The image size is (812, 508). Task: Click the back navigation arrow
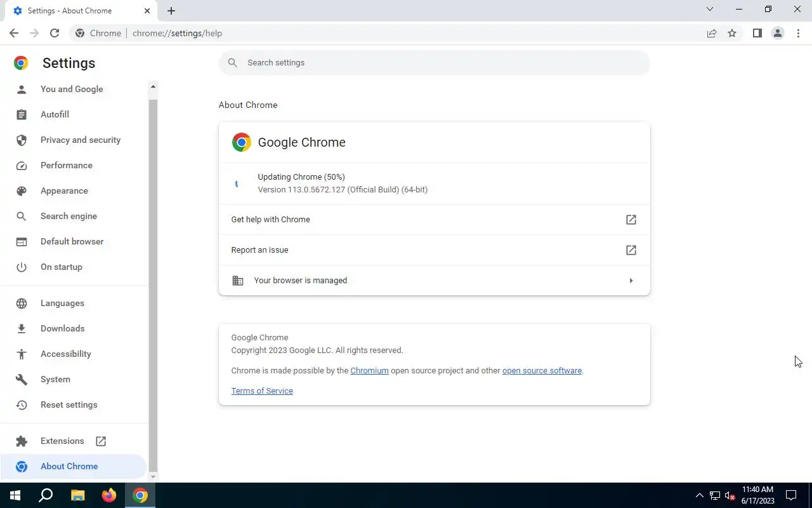pyautogui.click(x=14, y=33)
